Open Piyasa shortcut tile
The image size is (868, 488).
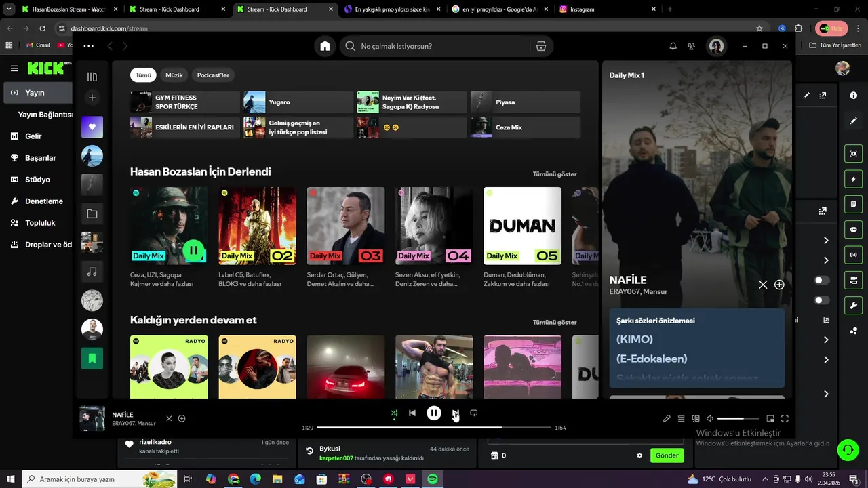526,102
